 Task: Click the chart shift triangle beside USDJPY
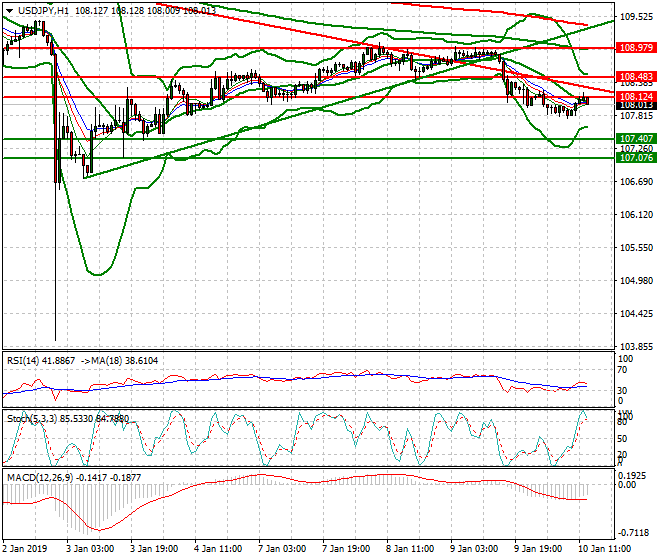pyautogui.click(x=8, y=10)
